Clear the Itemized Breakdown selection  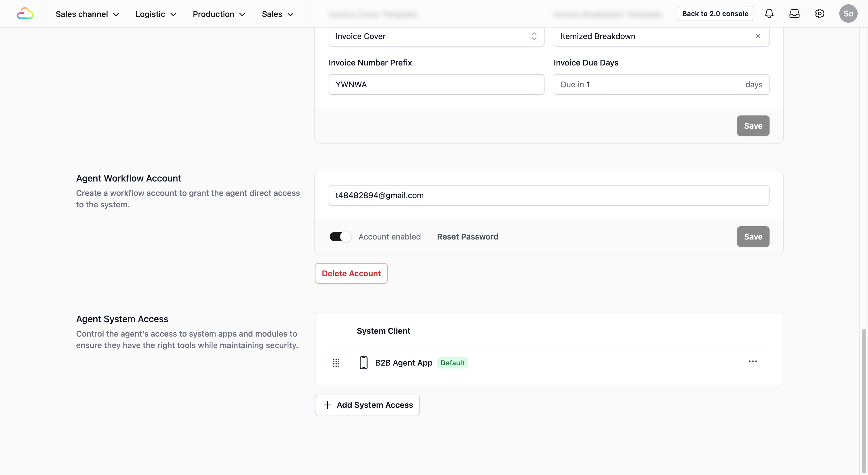pos(758,36)
